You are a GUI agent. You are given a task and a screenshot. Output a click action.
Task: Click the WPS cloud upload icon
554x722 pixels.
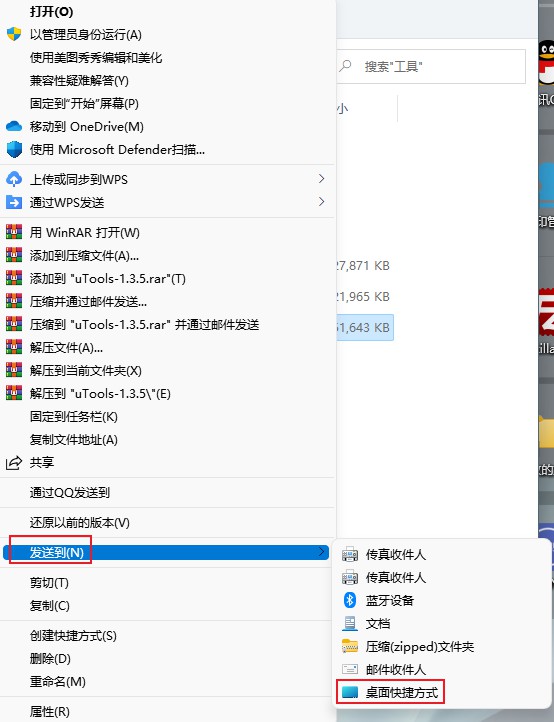(14, 179)
